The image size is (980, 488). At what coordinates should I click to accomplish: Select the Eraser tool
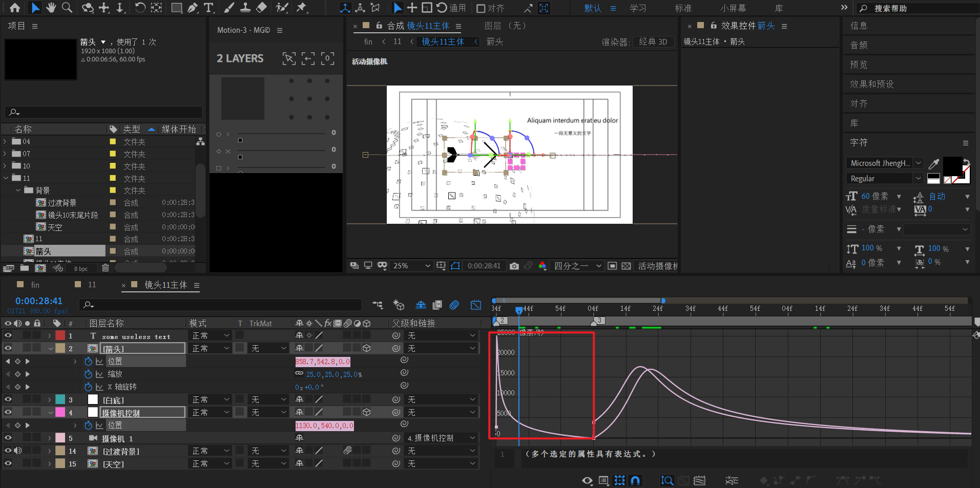(262, 8)
